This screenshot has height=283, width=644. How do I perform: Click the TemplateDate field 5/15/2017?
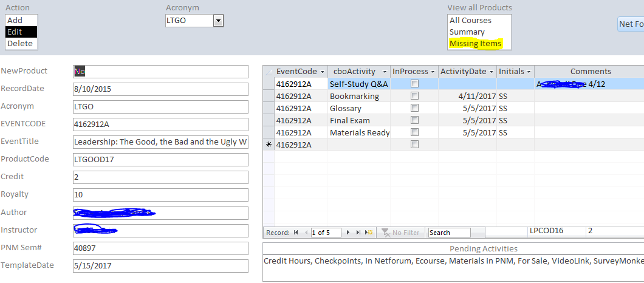(x=160, y=266)
